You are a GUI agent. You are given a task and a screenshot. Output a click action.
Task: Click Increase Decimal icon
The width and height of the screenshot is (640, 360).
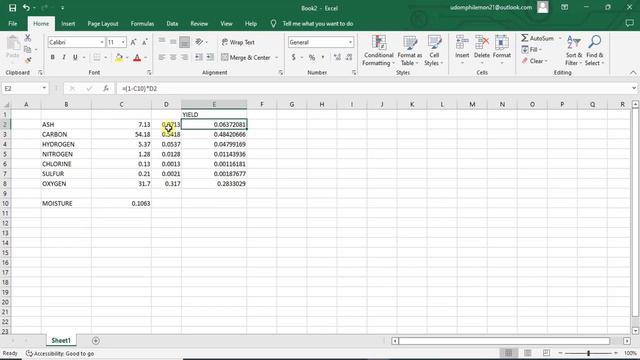coord(337,58)
